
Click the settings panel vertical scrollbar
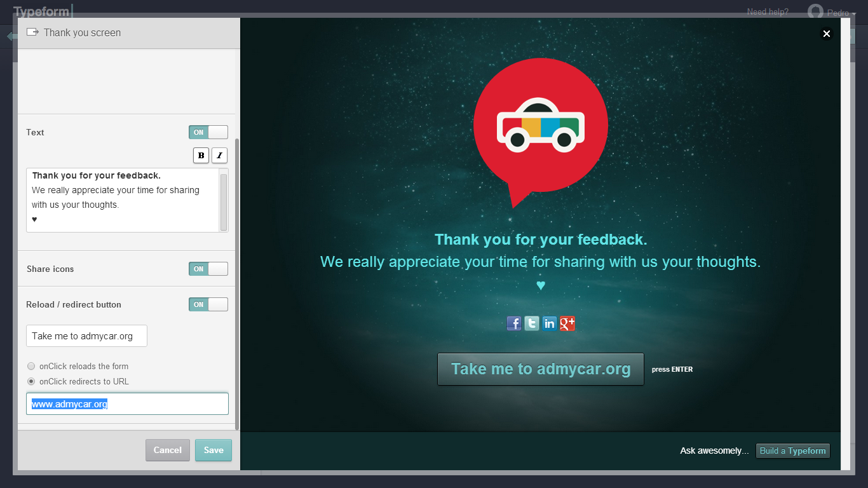coord(237,284)
